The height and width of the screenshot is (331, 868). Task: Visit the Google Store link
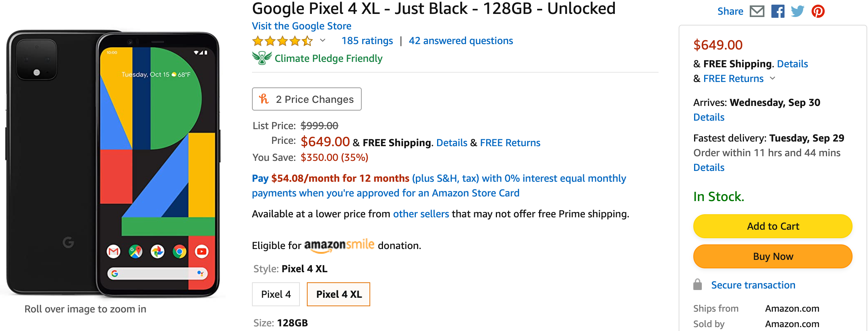[301, 26]
